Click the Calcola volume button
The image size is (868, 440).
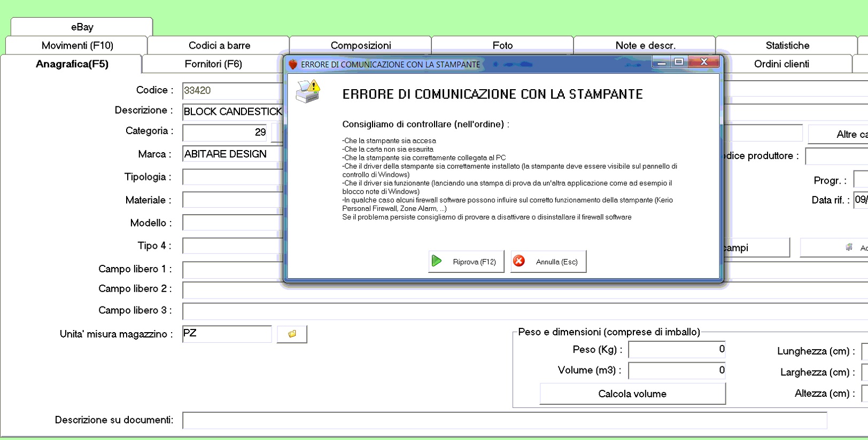click(x=632, y=394)
